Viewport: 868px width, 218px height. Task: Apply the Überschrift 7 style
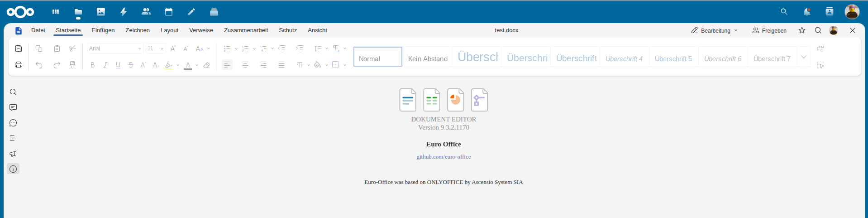772,57
